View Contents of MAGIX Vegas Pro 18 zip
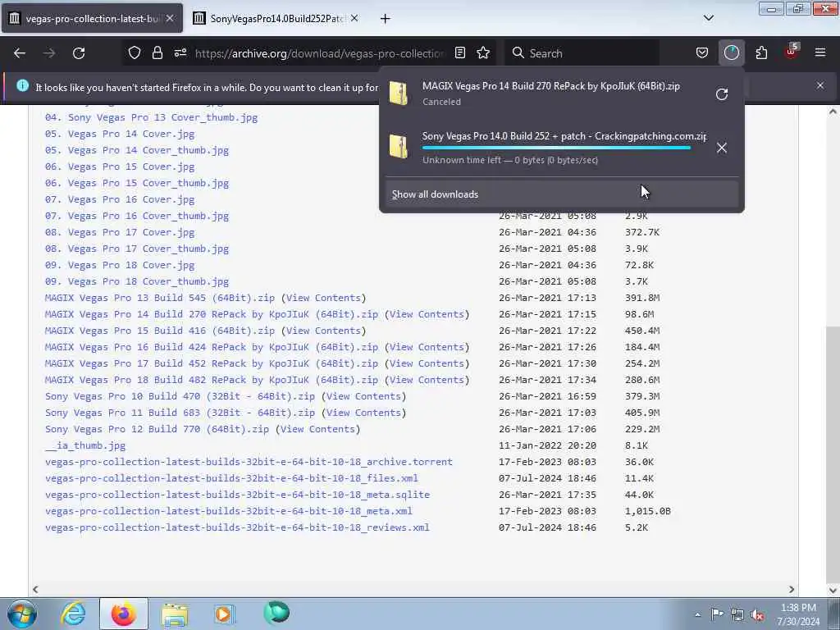 point(427,380)
